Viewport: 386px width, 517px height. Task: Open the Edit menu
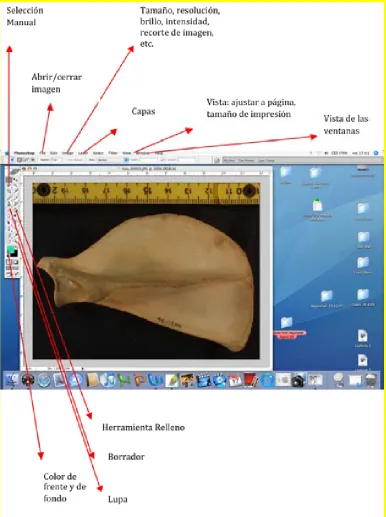click(x=54, y=153)
